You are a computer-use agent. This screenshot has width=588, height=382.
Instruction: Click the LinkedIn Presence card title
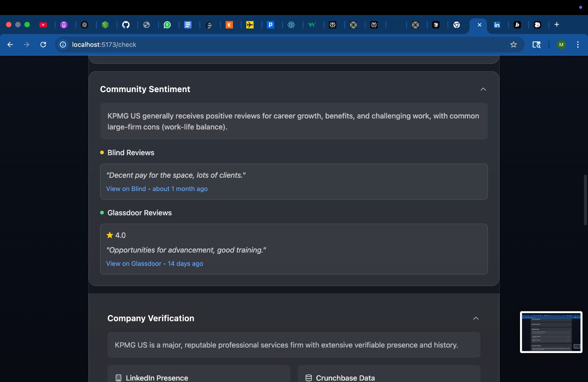pos(157,378)
